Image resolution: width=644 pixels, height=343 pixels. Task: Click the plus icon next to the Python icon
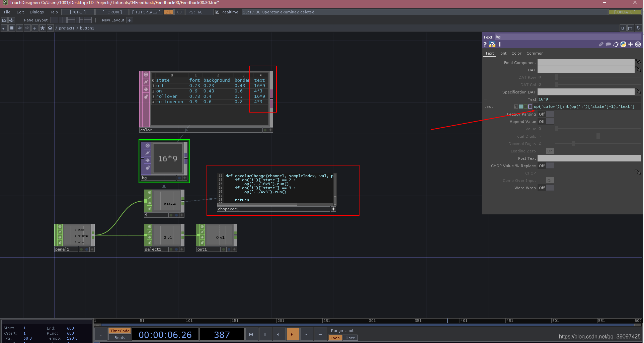pyautogui.click(x=630, y=44)
